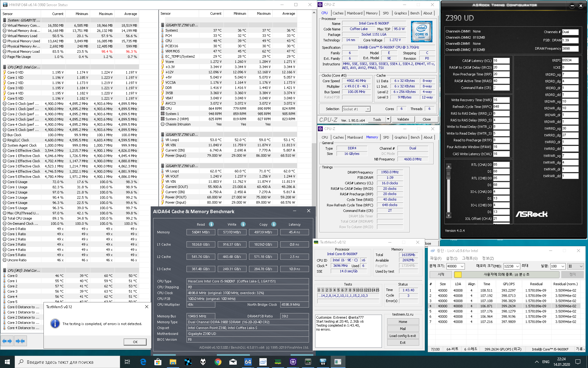Open the Tools dropdown arrow in CPU-Z
Screen dimensions: 588x368
(x=388, y=119)
